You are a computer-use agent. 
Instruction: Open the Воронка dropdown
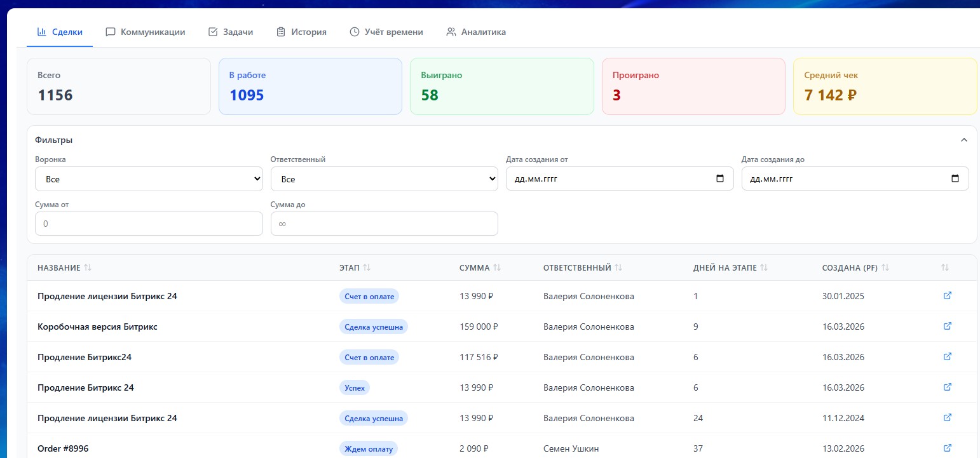pos(149,178)
